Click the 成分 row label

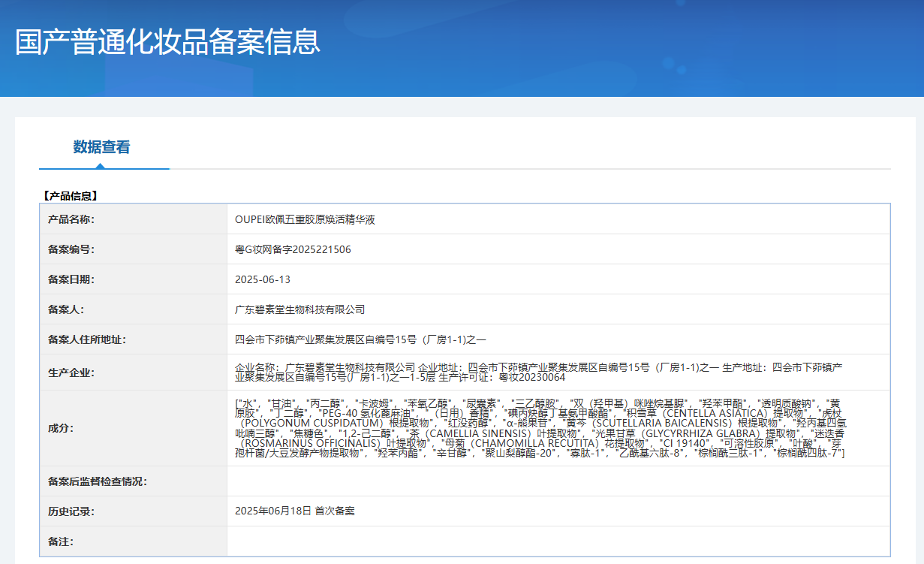tap(61, 428)
